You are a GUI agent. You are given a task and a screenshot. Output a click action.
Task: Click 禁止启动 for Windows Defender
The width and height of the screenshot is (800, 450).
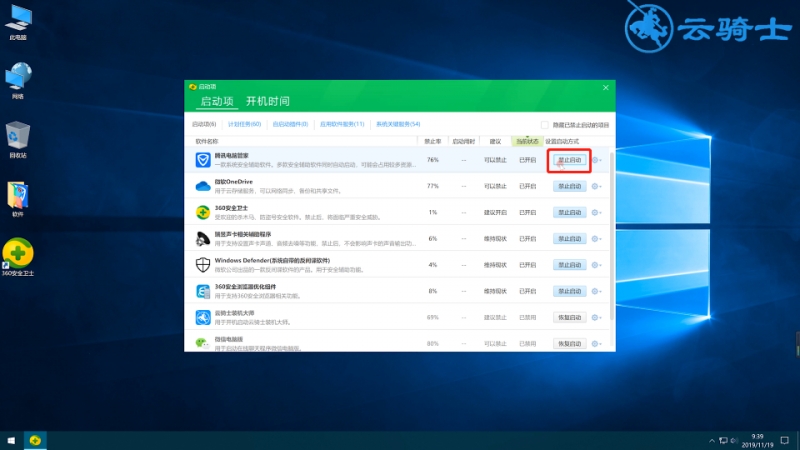pyautogui.click(x=569, y=265)
